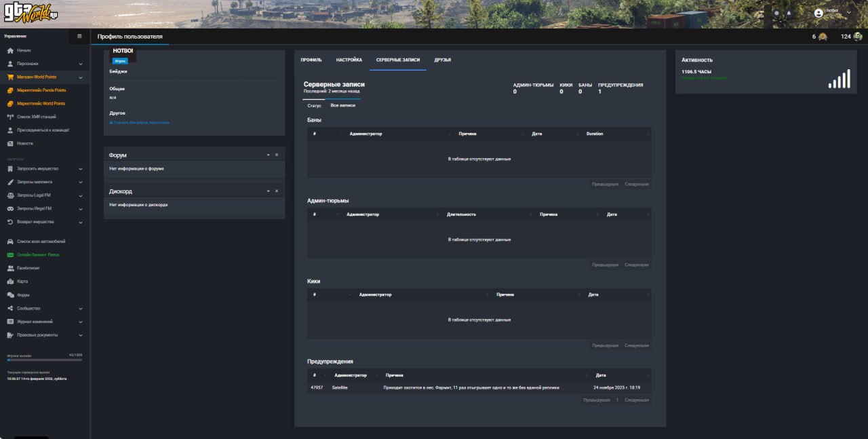
Task: Click the Магазин World Points cart icon
Action: 10,77
